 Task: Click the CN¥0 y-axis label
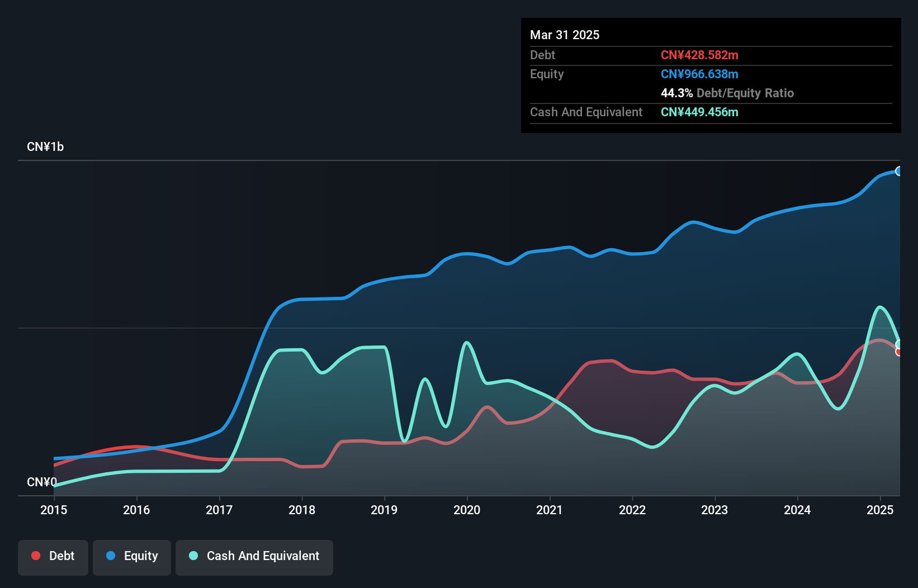click(42, 482)
